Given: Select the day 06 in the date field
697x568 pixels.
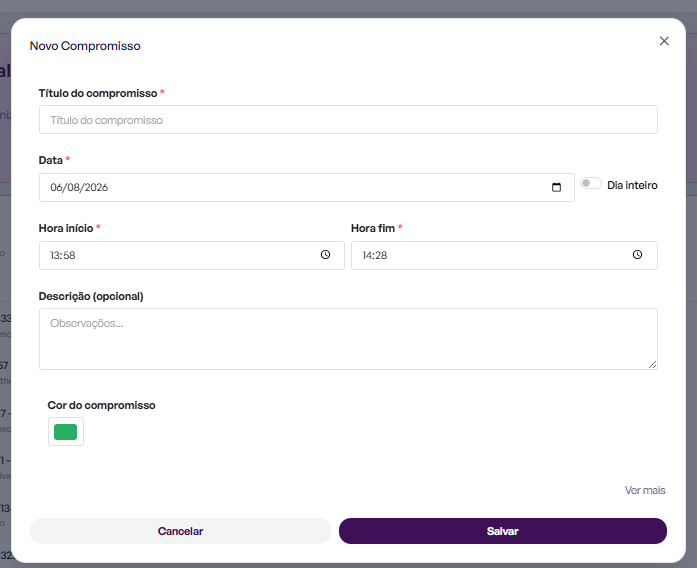Looking at the screenshot, I should pos(56,188).
